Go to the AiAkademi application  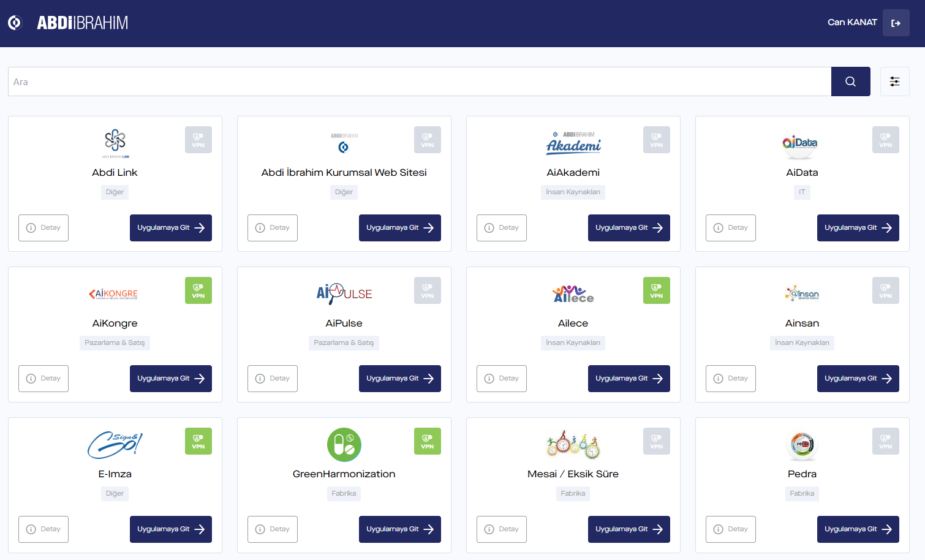(629, 228)
